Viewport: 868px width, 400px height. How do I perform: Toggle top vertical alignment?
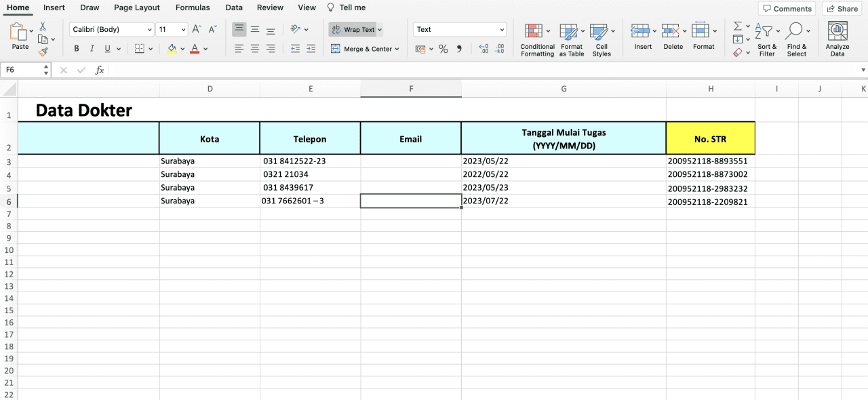point(239,29)
